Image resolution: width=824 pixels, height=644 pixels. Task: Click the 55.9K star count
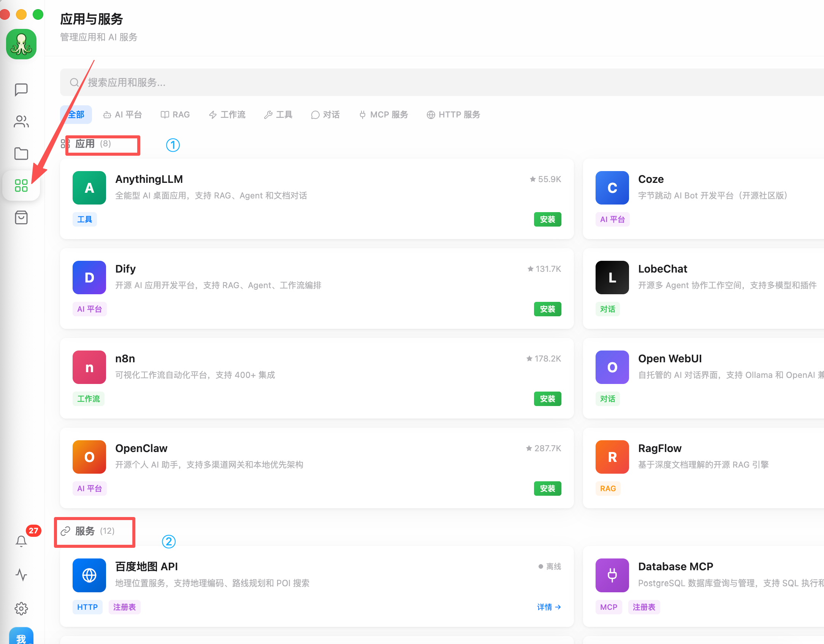pos(546,179)
